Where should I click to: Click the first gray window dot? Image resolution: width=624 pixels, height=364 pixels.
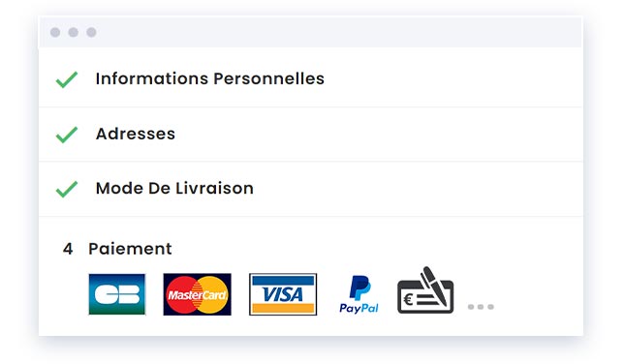[55, 32]
